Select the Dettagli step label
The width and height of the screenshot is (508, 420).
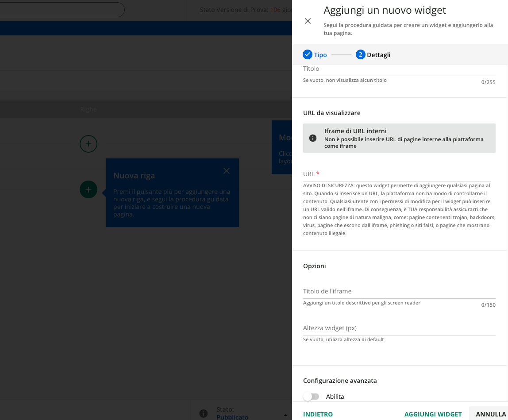point(378,55)
